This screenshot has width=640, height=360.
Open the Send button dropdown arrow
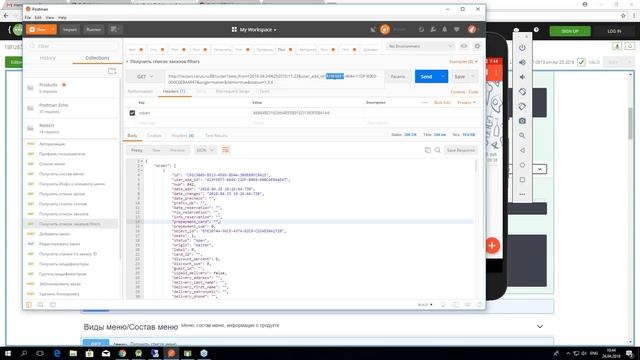pos(443,76)
